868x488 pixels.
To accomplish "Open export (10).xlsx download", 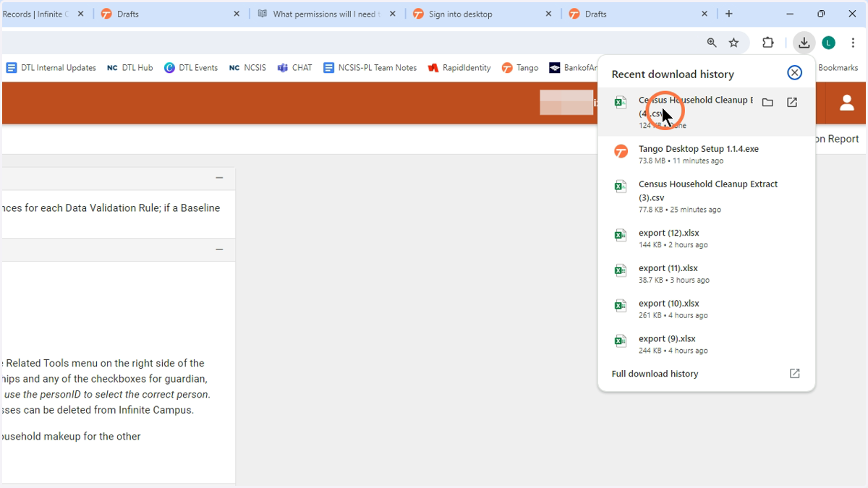I will [707, 309].
